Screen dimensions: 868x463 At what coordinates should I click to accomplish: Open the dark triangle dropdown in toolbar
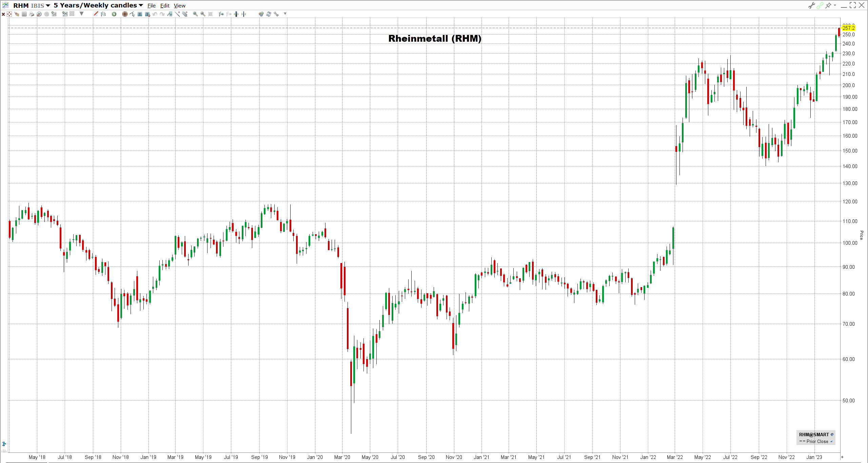point(82,14)
